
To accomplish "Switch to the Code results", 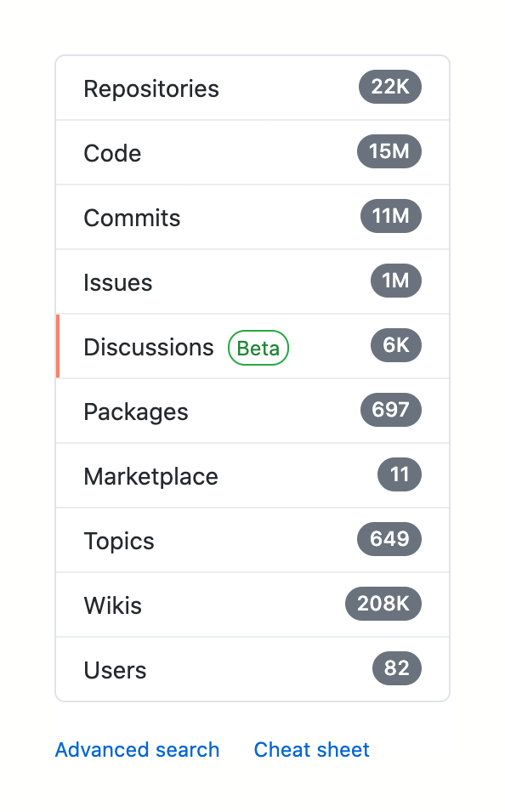I will click(x=112, y=152).
